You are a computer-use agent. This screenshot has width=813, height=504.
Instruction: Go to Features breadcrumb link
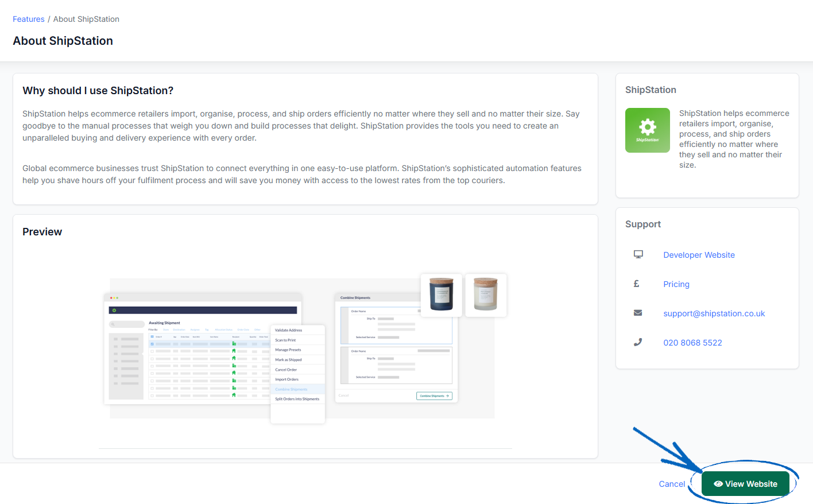(x=29, y=19)
